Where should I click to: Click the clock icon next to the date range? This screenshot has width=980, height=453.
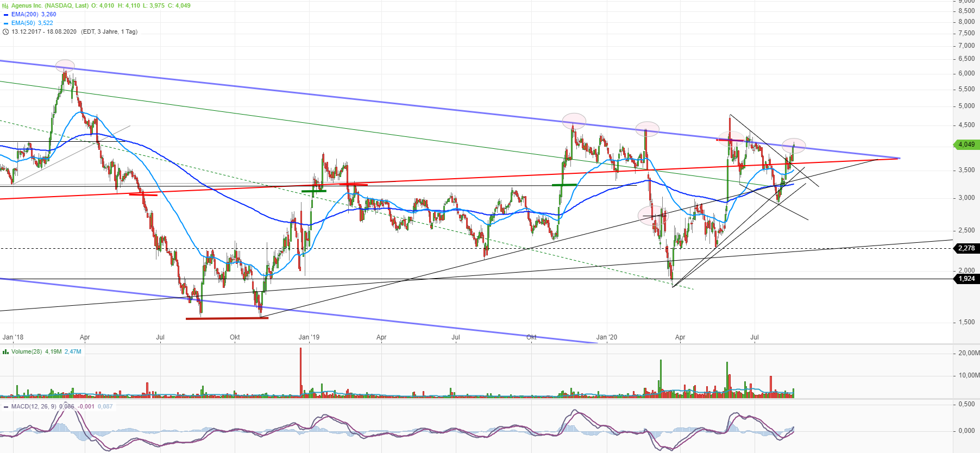(5, 32)
